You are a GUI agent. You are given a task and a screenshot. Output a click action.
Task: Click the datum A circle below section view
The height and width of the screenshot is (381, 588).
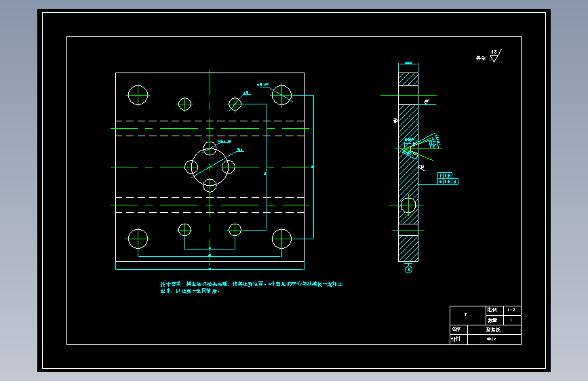click(408, 269)
